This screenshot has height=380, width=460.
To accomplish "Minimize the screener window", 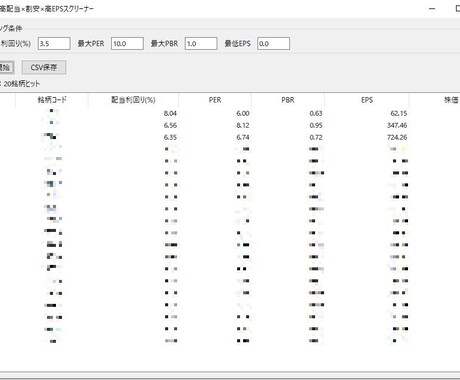I will (432, 9).
